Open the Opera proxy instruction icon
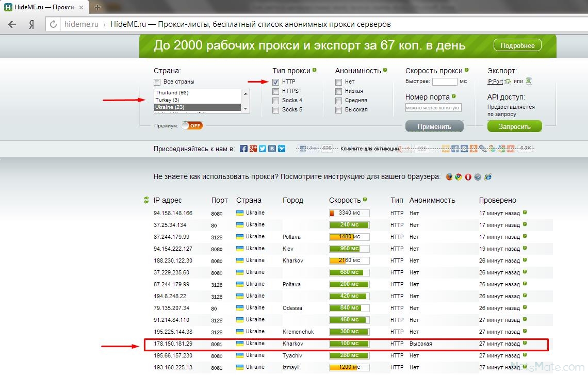This screenshot has width=588, height=375. 468,177
